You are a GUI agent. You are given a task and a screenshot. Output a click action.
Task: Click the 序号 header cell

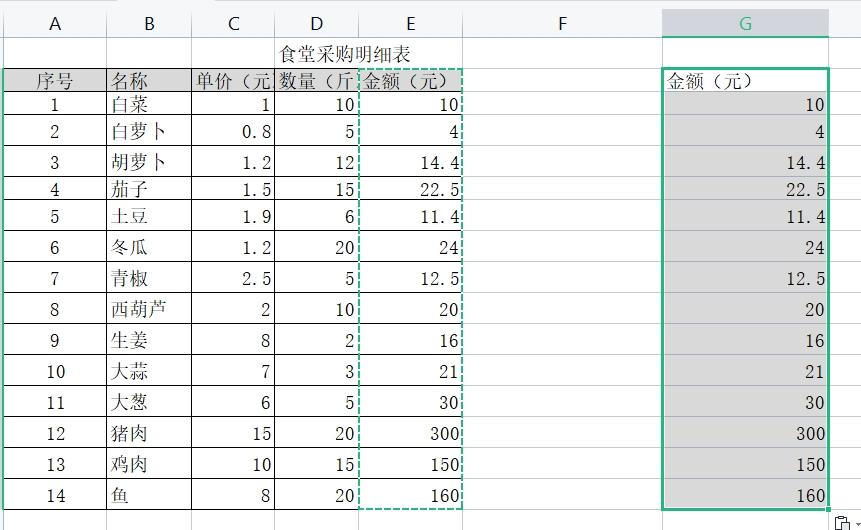pyautogui.click(x=55, y=81)
